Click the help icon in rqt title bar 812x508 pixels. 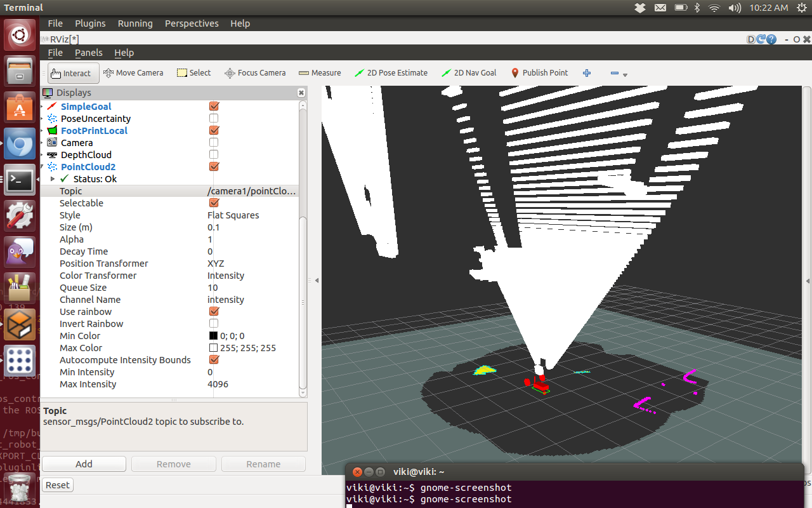point(771,39)
